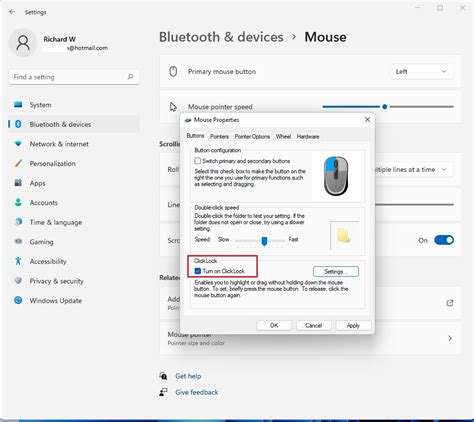Click the Double-click speed slider handle
Viewport: 474px width, 422px height.
tap(264, 241)
